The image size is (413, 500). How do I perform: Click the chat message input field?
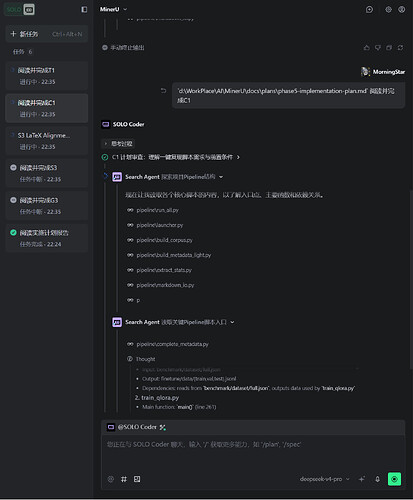coord(253,453)
